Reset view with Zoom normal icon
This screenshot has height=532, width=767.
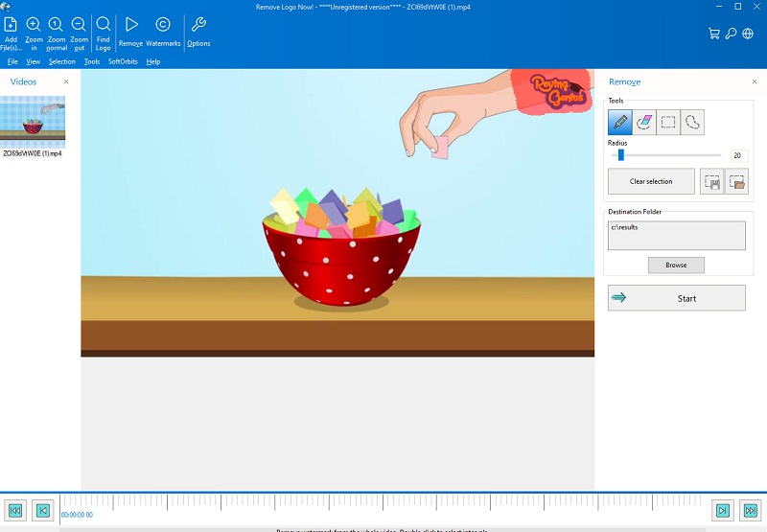pos(56,25)
